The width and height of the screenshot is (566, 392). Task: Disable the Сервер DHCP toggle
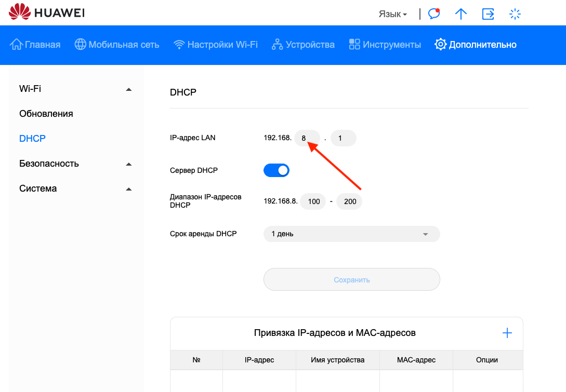tap(277, 170)
